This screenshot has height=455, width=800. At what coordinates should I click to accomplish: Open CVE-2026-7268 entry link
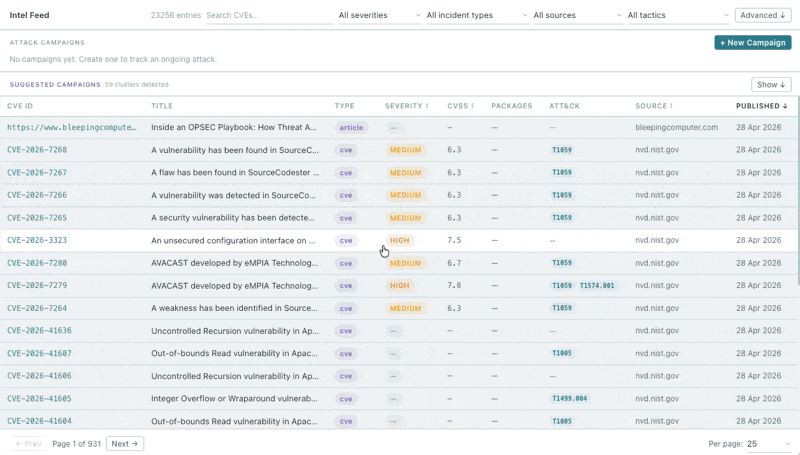point(37,150)
